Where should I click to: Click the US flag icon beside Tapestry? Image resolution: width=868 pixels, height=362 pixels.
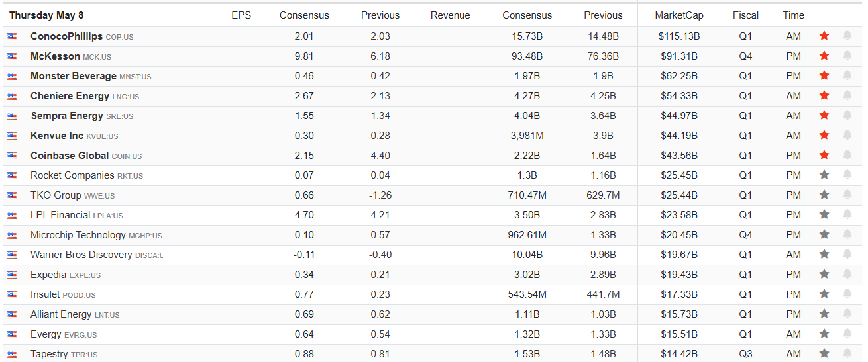[12, 355]
